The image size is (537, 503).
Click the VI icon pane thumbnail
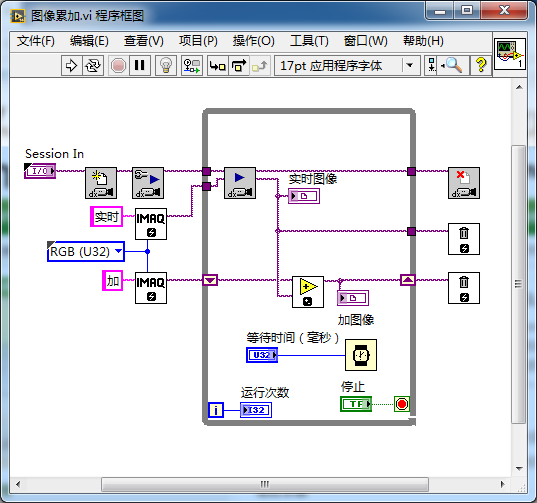pyautogui.click(x=510, y=54)
